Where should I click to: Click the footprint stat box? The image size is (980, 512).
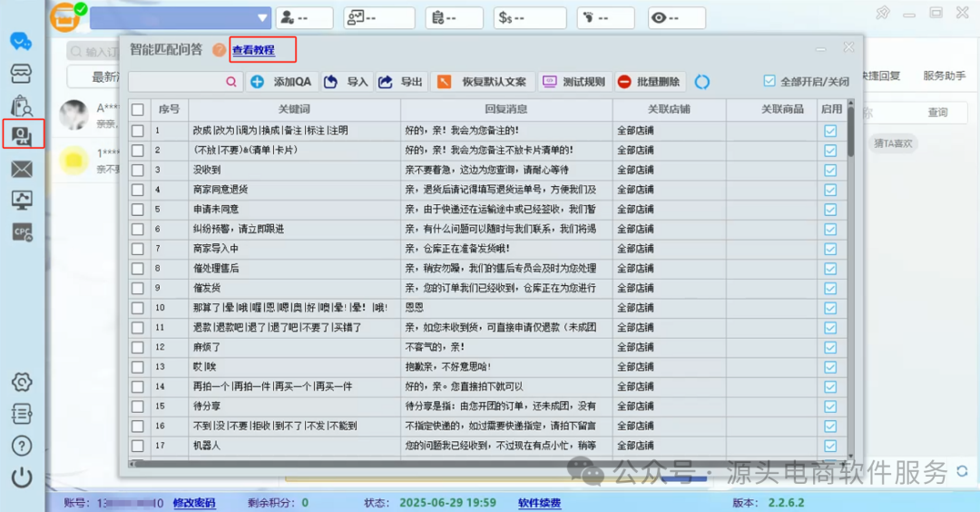point(605,18)
